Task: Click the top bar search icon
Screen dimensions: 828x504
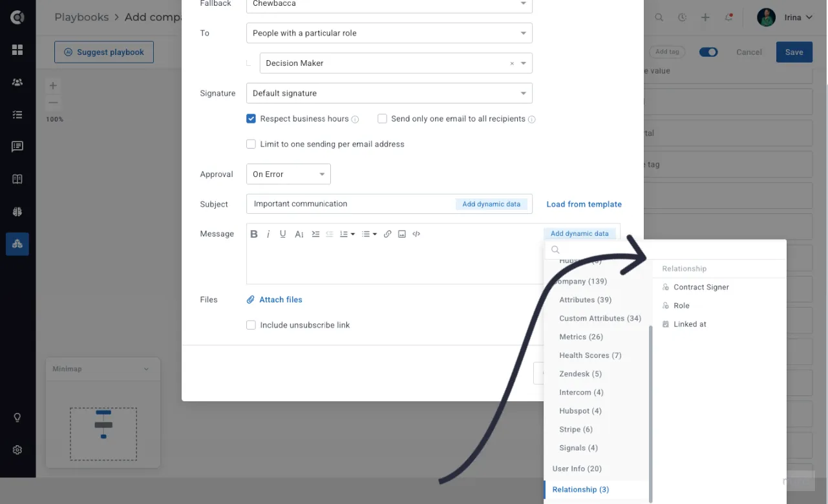Action: click(659, 17)
